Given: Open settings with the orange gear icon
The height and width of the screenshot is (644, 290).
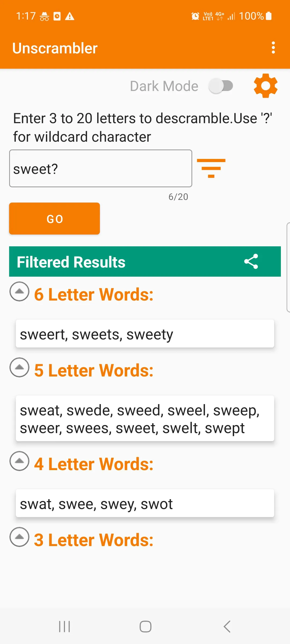Looking at the screenshot, I should pos(266,86).
